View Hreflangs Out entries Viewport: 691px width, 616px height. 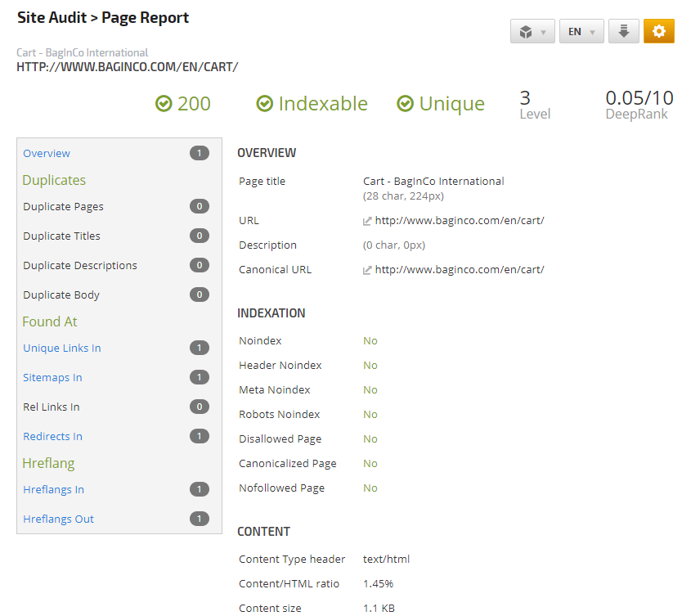click(58, 519)
